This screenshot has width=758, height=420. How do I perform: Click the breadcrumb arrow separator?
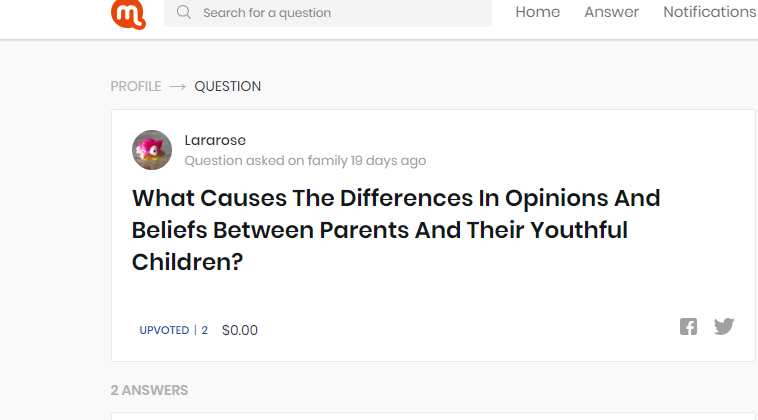(x=178, y=86)
